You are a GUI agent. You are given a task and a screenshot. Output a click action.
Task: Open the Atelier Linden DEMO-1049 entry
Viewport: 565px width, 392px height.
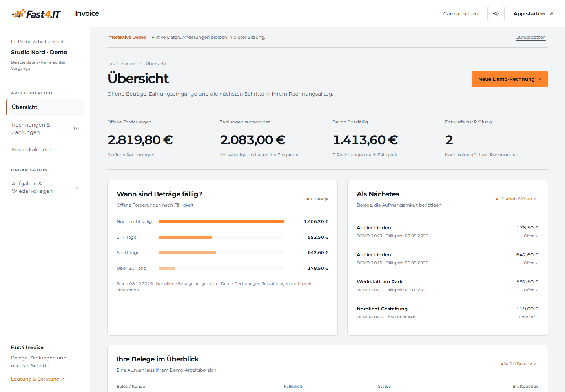pos(448,232)
